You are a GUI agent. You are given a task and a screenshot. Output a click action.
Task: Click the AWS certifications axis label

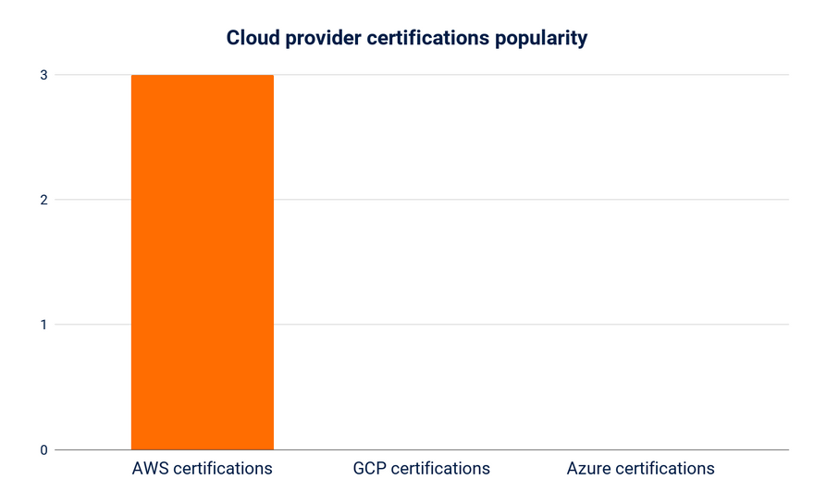[202, 468]
